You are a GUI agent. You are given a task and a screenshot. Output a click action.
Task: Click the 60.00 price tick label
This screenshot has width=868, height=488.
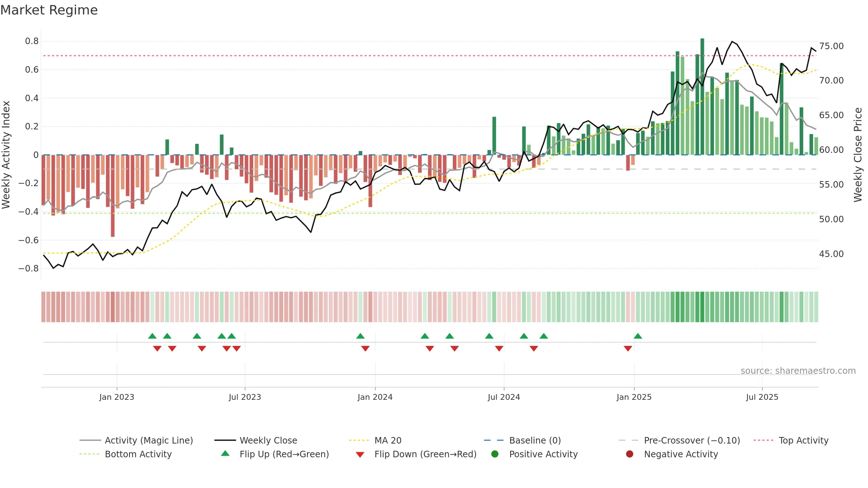831,150
